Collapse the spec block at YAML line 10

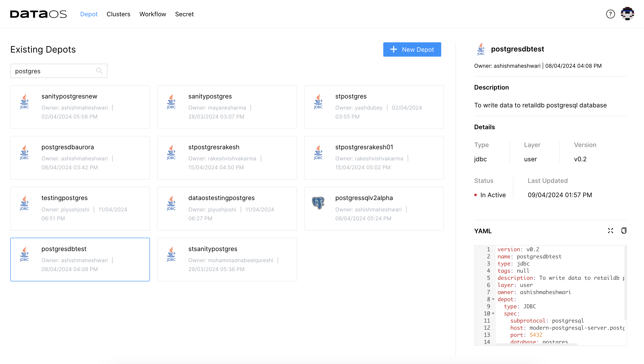coord(493,313)
